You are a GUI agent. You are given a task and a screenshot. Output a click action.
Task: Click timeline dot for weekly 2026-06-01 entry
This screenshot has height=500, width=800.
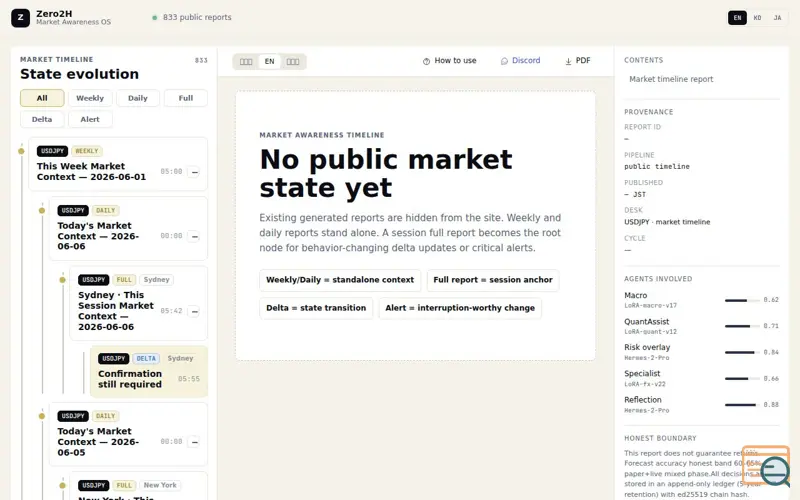click(21, 151)
